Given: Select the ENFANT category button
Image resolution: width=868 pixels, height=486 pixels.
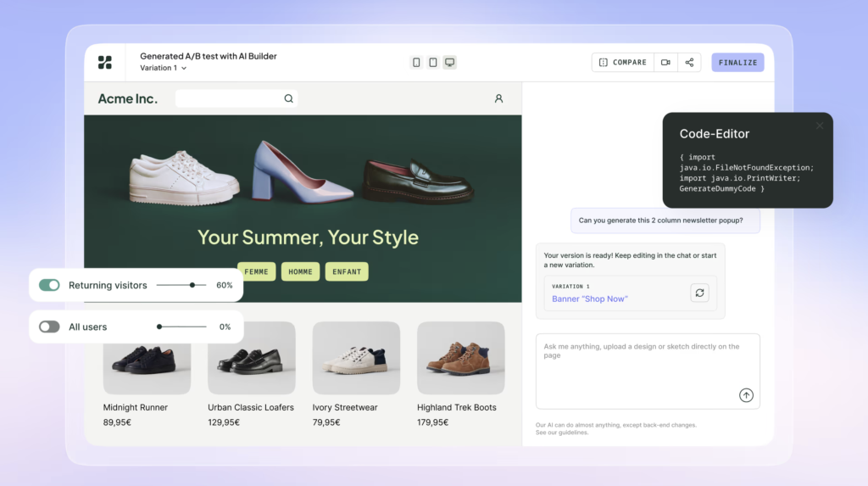Looking at the screenshot, I should tap(347, 271).
